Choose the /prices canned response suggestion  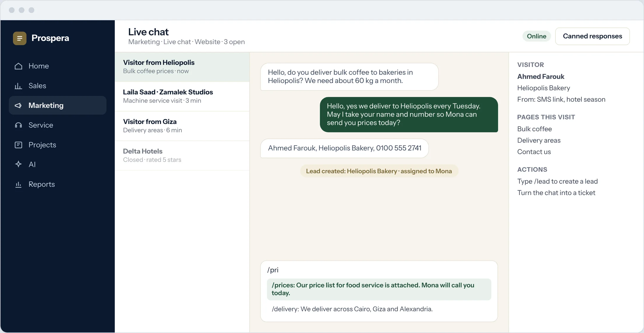coord(379,289)
